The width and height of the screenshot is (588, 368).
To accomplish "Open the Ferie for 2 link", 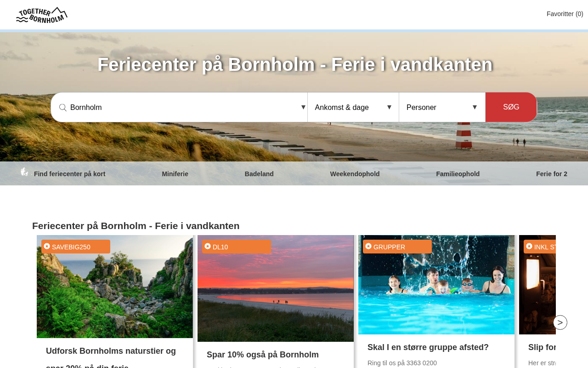I will coord(552,174).
